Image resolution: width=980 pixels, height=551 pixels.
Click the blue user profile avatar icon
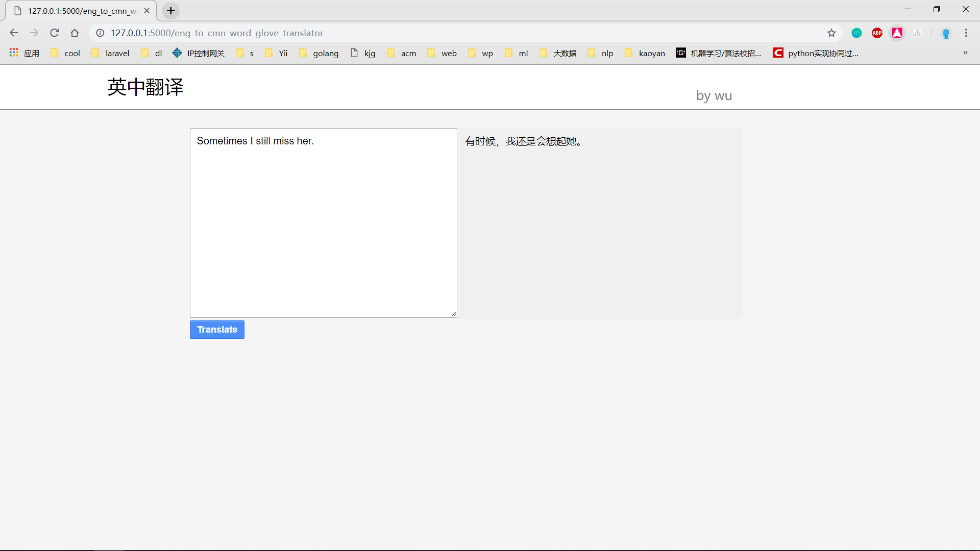pyautogui.click(x=946, y=34)
